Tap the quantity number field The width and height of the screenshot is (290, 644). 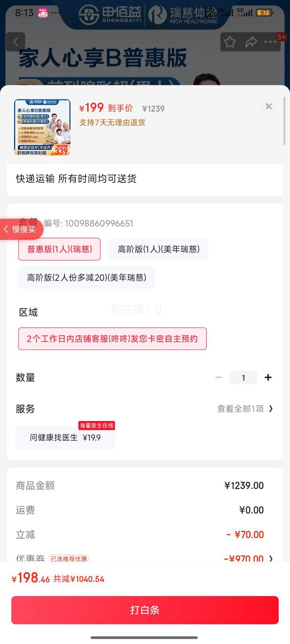point(243,378)
